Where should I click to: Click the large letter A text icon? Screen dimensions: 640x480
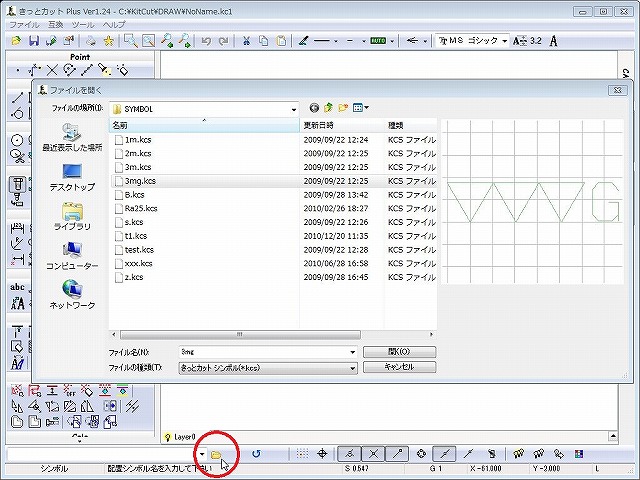(x=553, y=41)
